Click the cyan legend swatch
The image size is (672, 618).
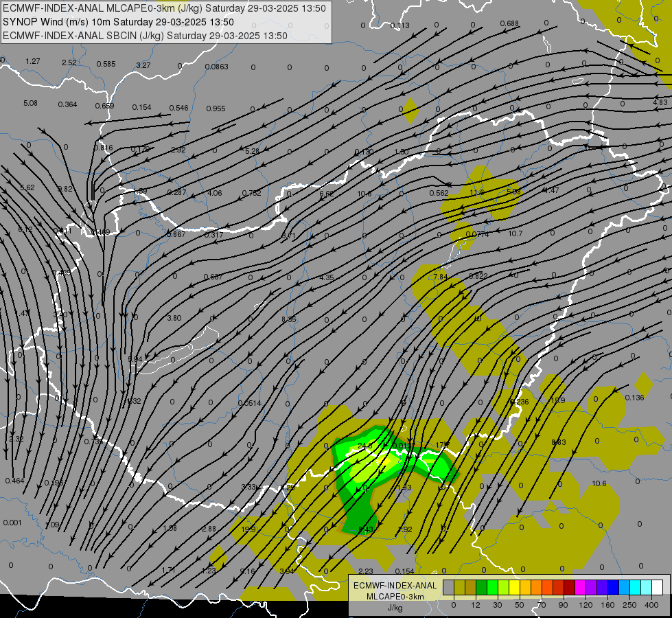[636, 587]
